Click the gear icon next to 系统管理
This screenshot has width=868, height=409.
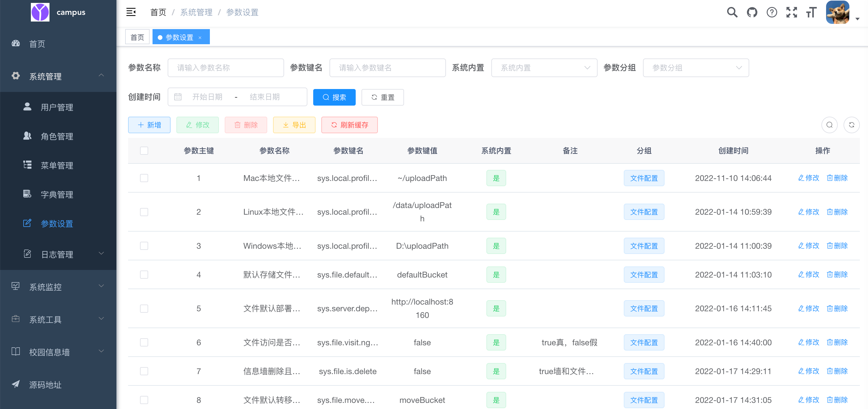click(x=15, y=76)
